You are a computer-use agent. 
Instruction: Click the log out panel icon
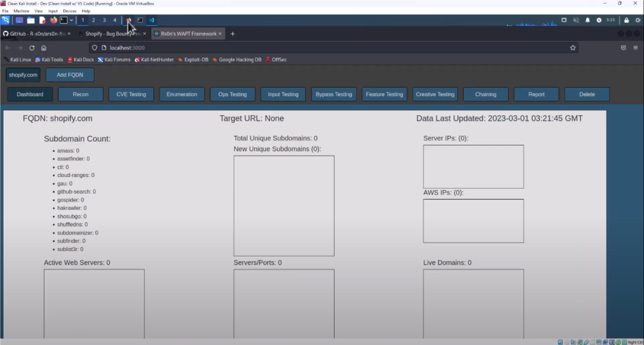pyautogui.click(x=638, y=20)
